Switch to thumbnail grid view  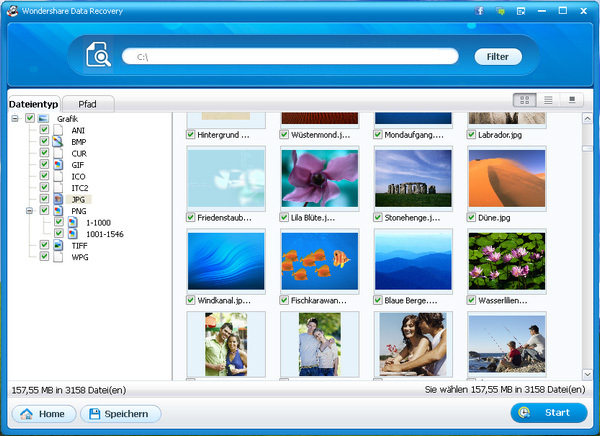point(524,100)
